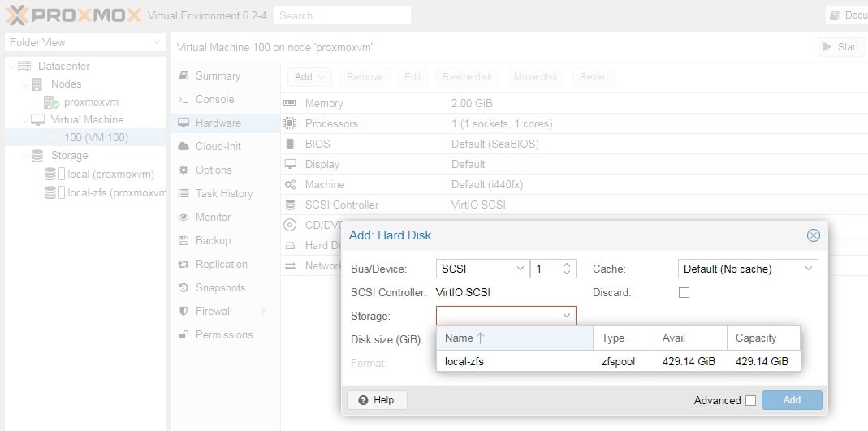Start the virtual machine
868x431 pixels.
pos(841,47)
